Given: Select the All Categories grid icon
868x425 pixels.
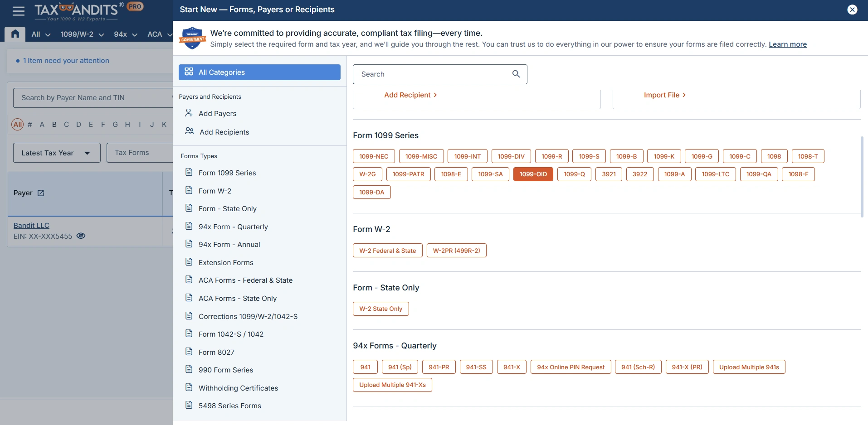Looking at the screenshot, I should click(189, 72).
